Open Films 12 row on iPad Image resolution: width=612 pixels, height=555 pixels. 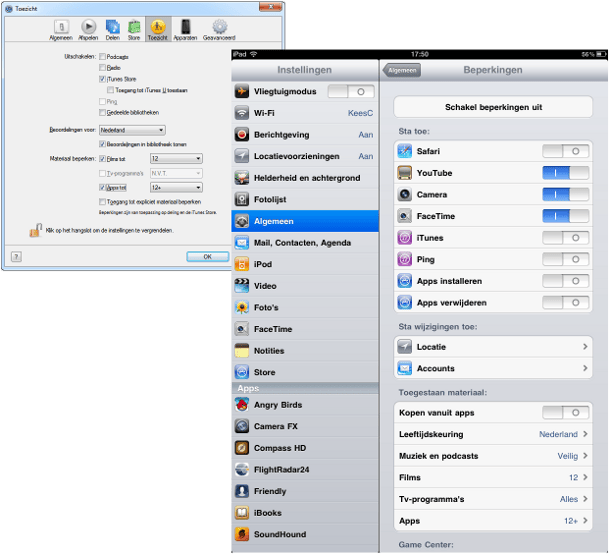[493, 478]
